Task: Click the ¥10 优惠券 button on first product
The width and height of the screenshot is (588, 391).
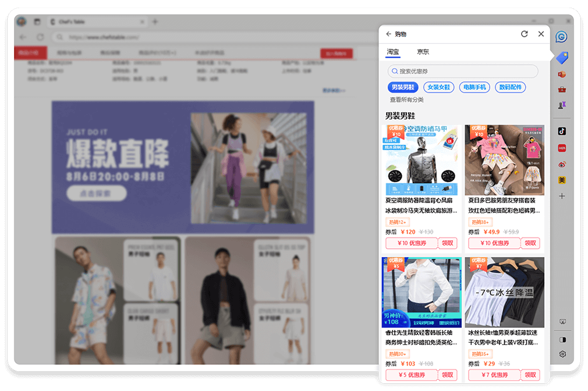Action: (411, 243)
